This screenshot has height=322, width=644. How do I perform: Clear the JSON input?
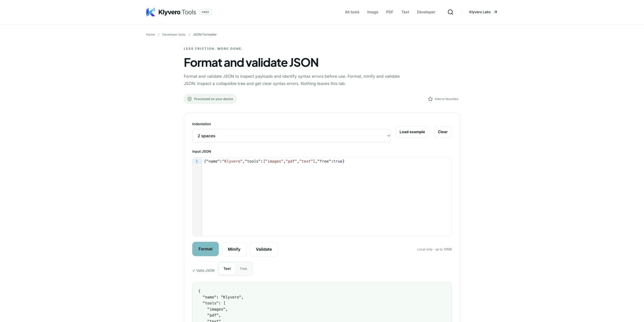(443, 132)
